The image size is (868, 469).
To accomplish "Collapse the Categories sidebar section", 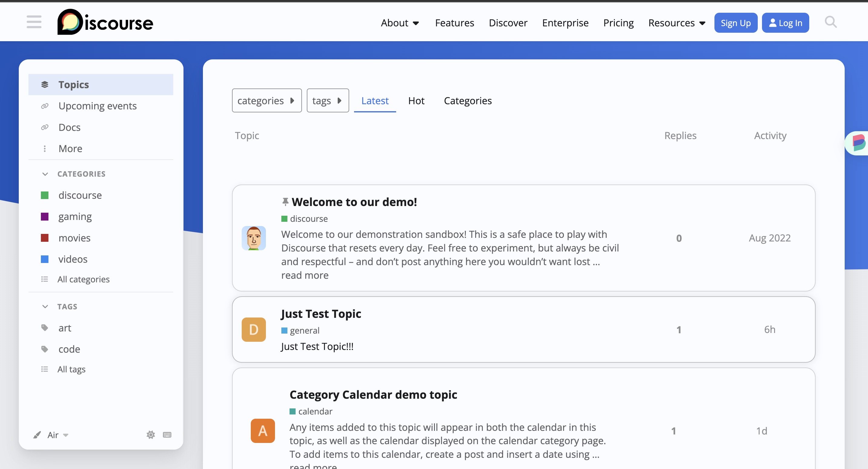I will click(45, 174).
